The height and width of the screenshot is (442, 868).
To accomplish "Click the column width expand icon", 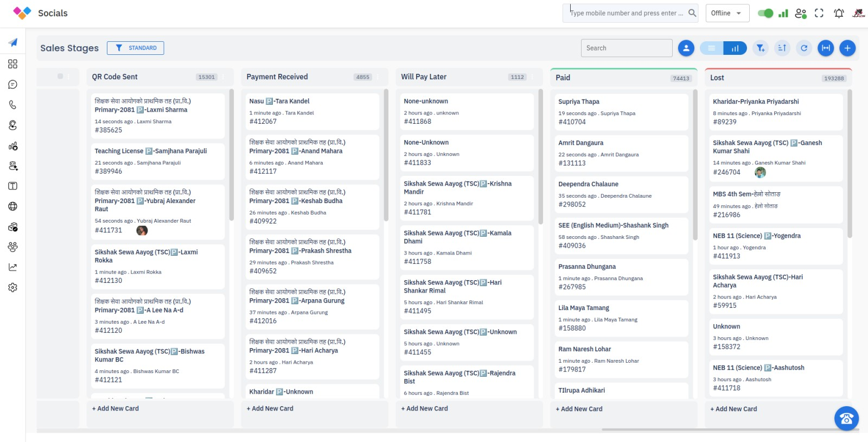I will pos(826,48).
